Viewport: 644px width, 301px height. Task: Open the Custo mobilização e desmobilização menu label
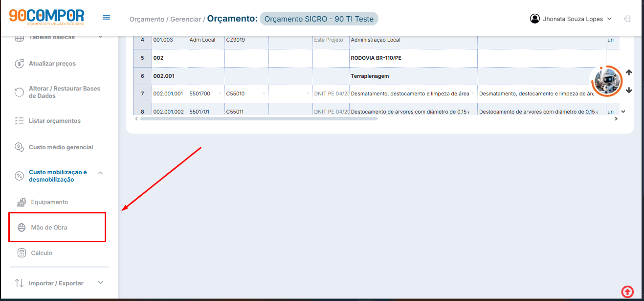[58, 176]
